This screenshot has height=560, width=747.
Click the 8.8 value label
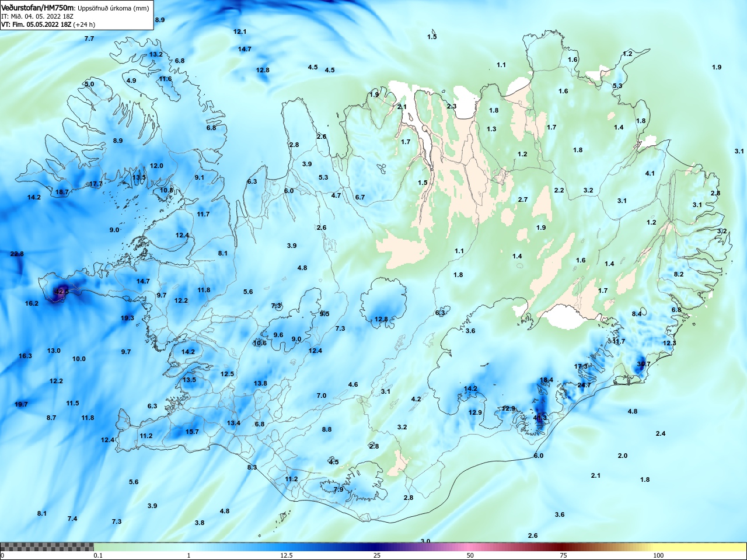tap(327, 429)
